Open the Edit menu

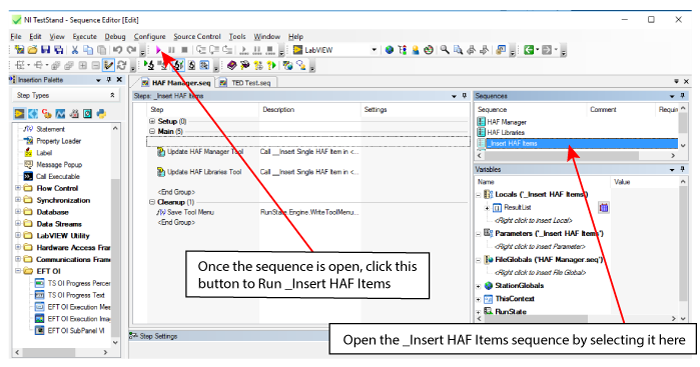(x=35, y=37)
